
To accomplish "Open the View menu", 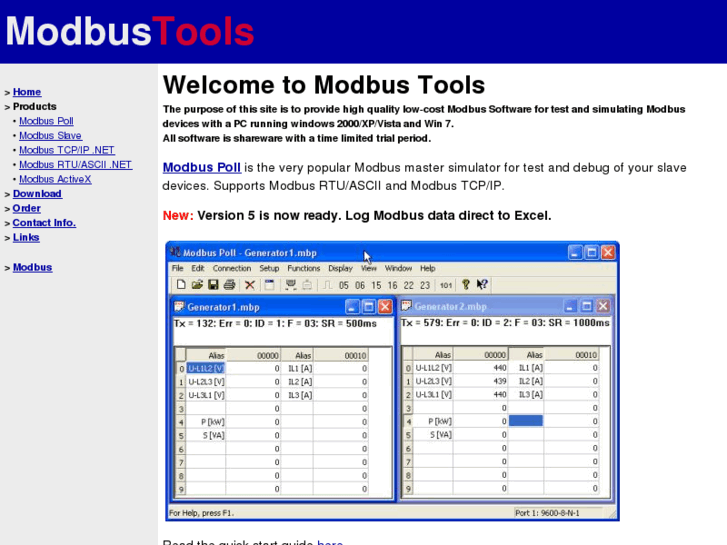I will coord(369,268).
